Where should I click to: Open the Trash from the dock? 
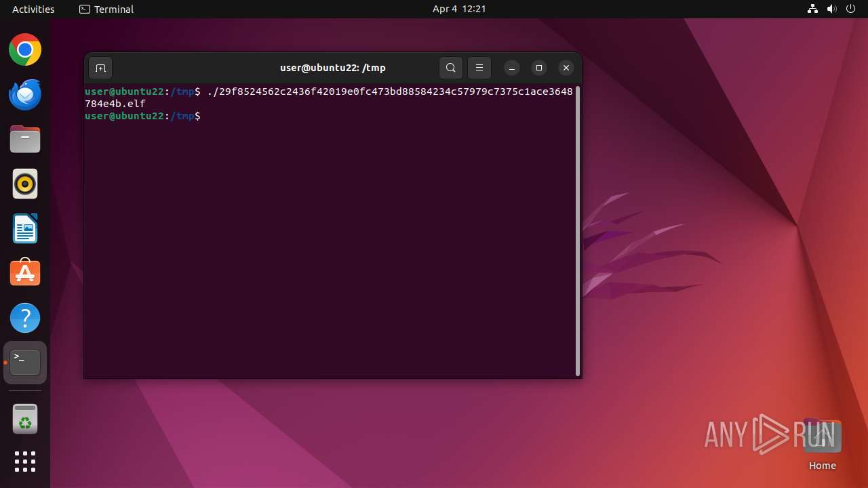tap(25, 418)
